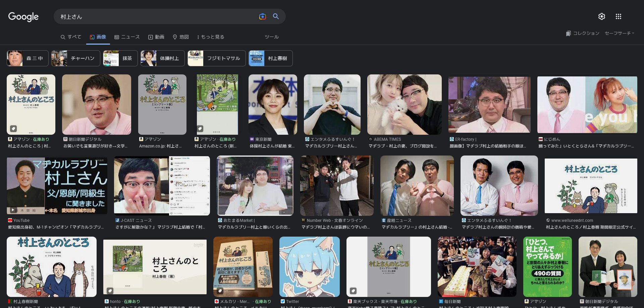Open the Google apps grid icon

(x=618, y=16)
